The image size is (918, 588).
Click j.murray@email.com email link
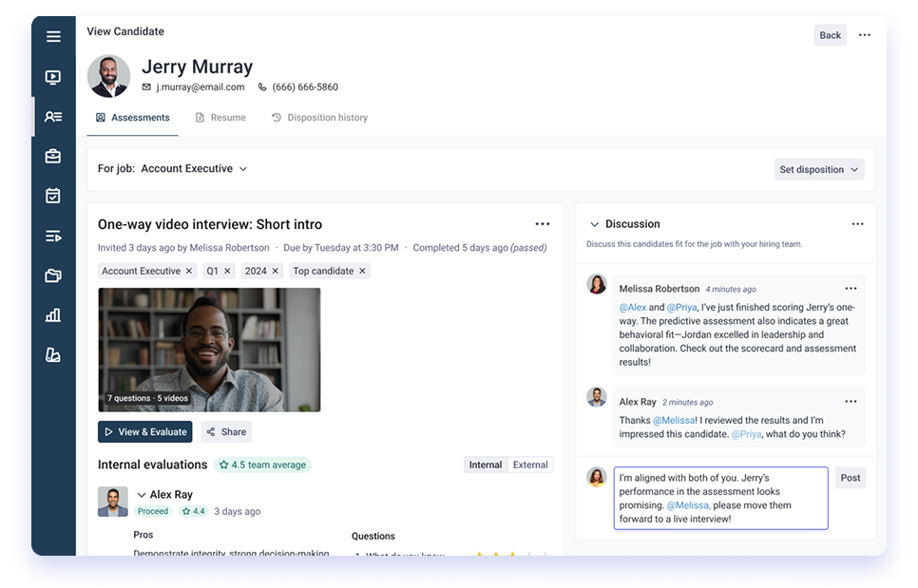coord(201,87)
